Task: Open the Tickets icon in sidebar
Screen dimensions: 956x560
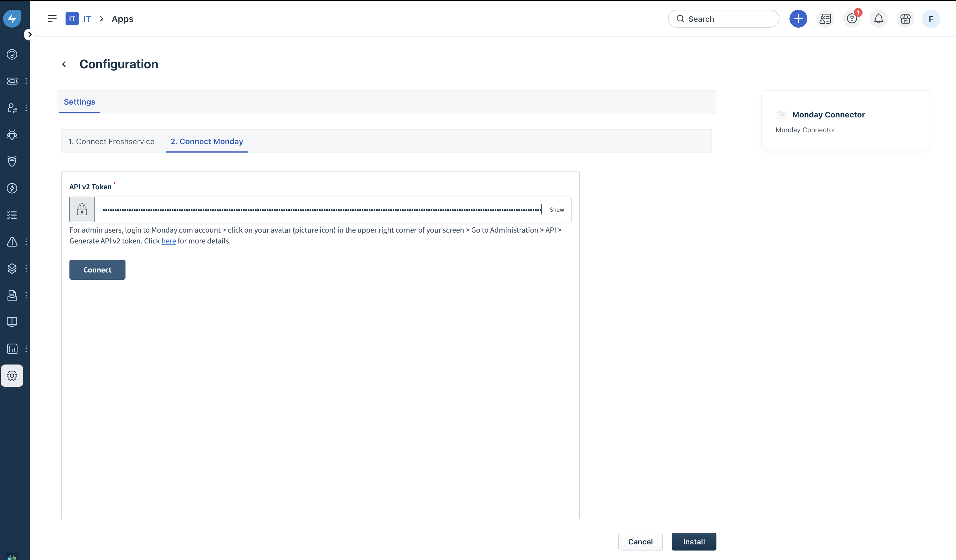Action: [12, 81]
